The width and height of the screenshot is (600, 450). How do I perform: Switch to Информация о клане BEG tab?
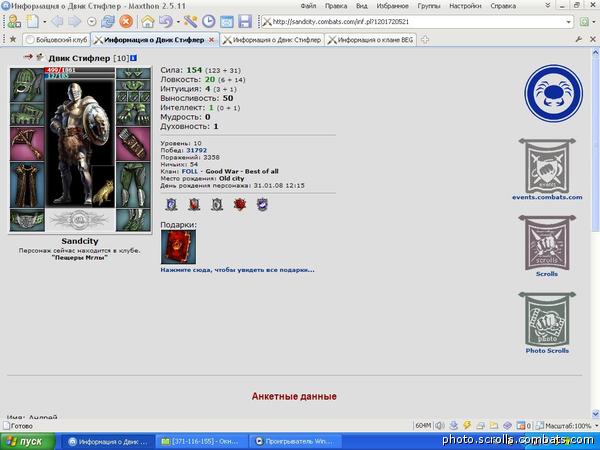point(370,40)
